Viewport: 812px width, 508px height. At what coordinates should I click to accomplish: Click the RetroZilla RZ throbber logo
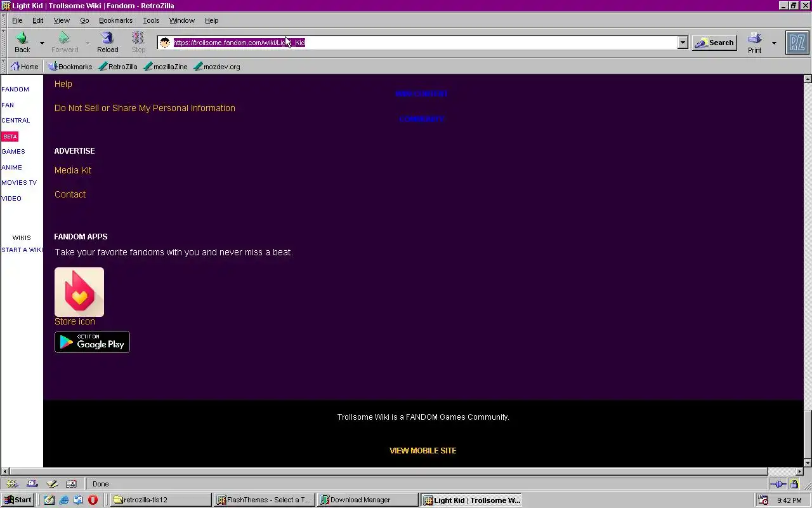coord(797,43)
